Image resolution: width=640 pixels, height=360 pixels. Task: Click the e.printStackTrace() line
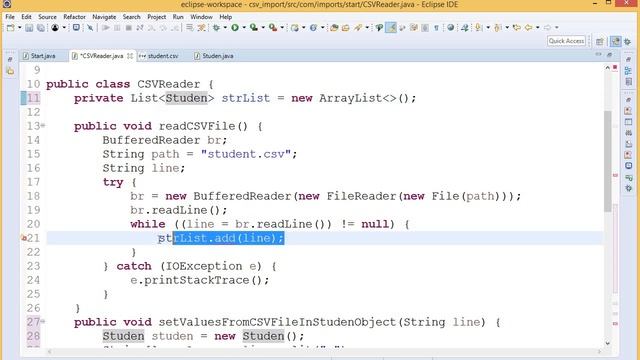point(200,280)
